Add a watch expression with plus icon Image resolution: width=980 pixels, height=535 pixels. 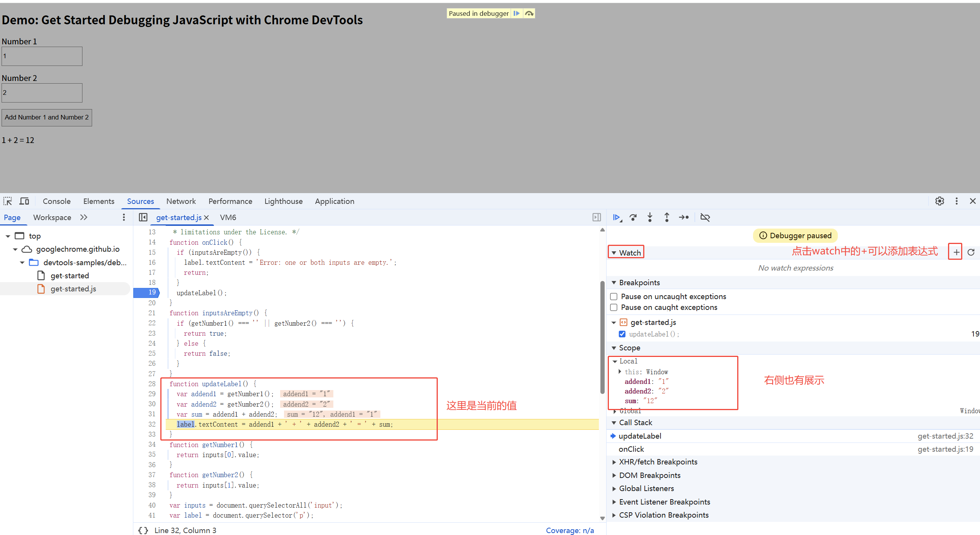click(956, 252)
